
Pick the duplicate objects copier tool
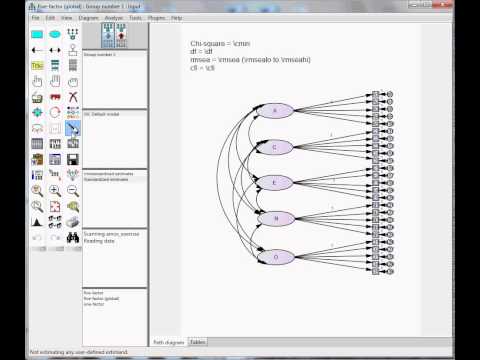[37, 97]
